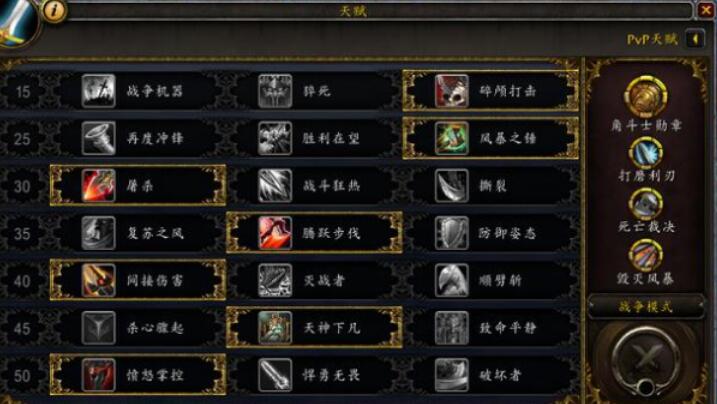Screen dimensions: 717x404
Task: Select the 天神下凡 talent icon
Action: click(x=275, y=328)
